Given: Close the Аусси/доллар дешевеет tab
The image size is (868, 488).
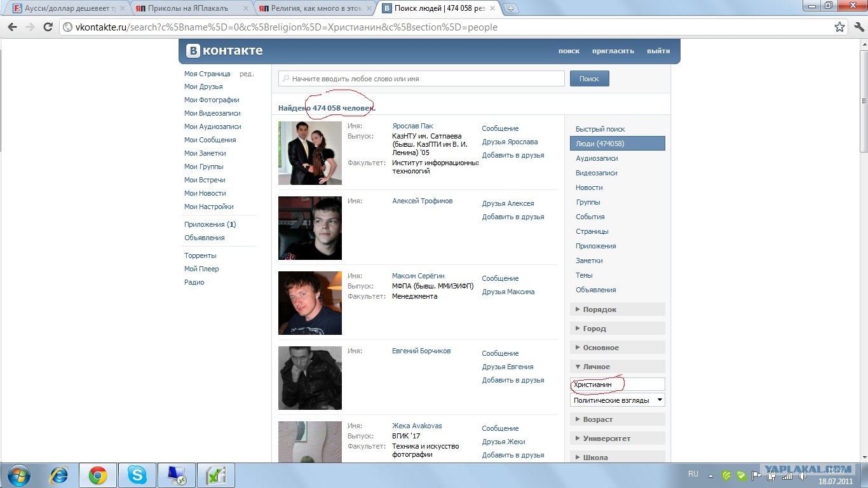Looking at the screenshot, I should point(123,8).
